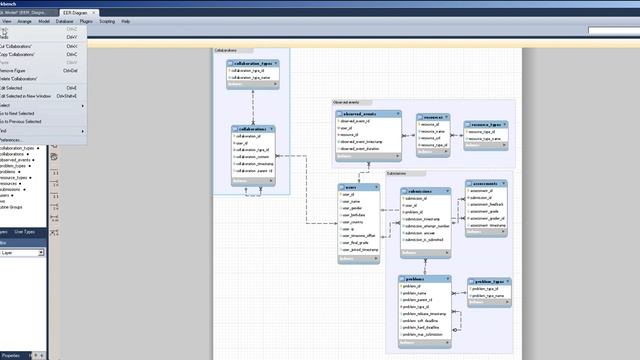The height and width of the screenshot is (360, 640).
Task: Choose Edit Selected menu entry
Action: [43, 88]
